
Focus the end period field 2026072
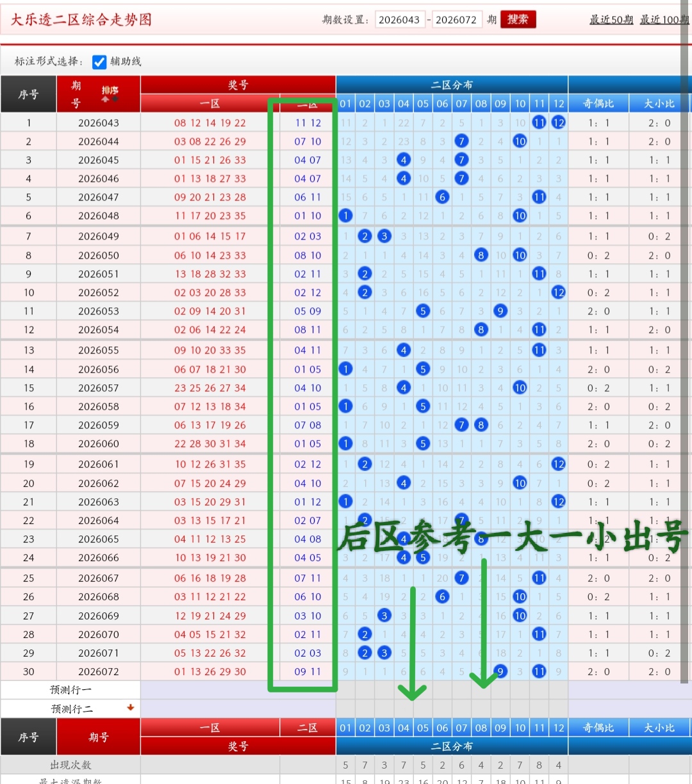click(456, 20)
